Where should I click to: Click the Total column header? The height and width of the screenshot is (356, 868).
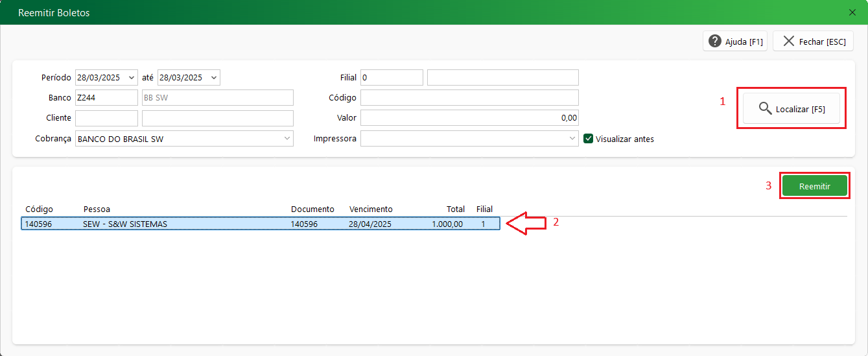[x=455, y=209]
